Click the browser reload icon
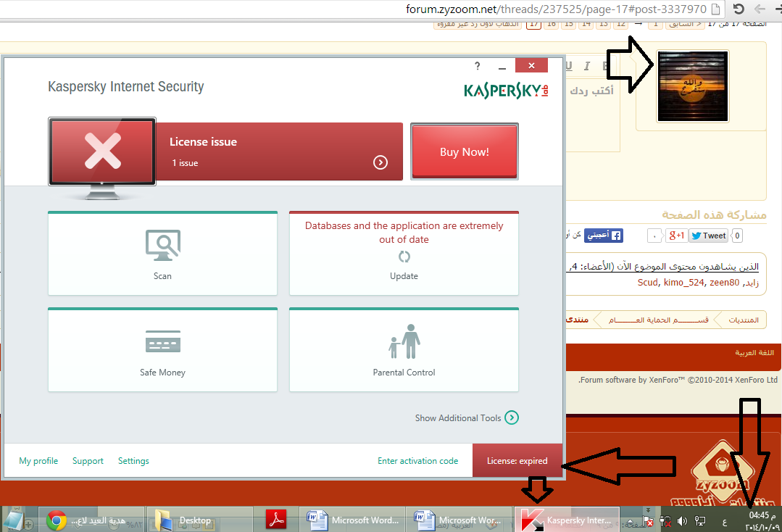Image resolution: width=782 pixels, height=532 pixels. tap(739, 9)
